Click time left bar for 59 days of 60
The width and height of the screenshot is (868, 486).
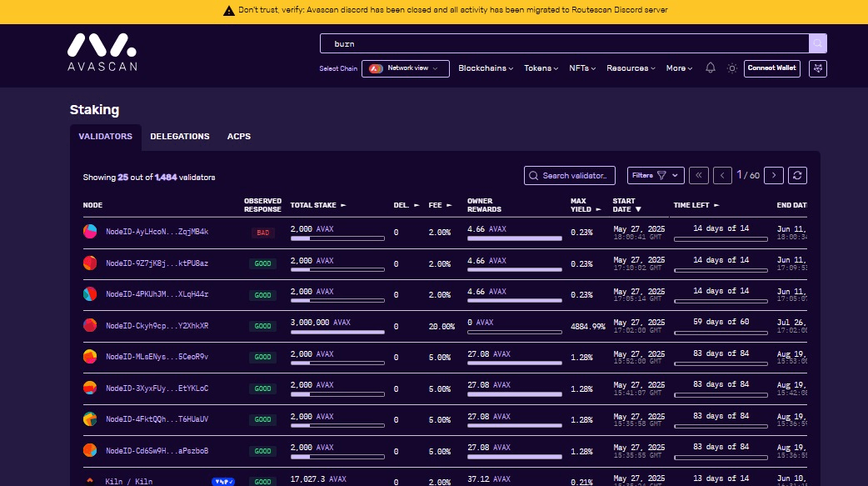coord(721,333)
